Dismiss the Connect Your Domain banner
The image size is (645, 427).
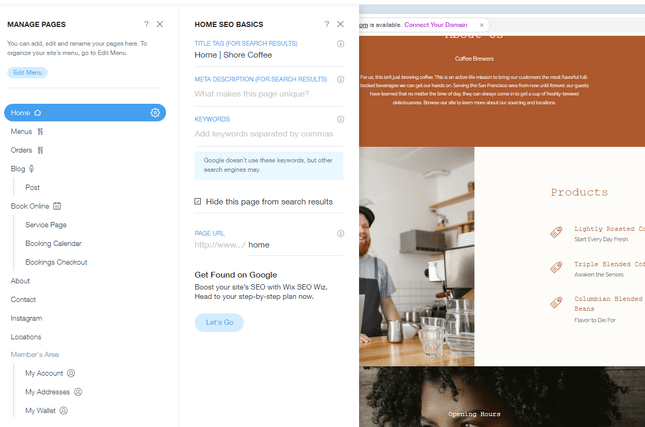(482, 25)
